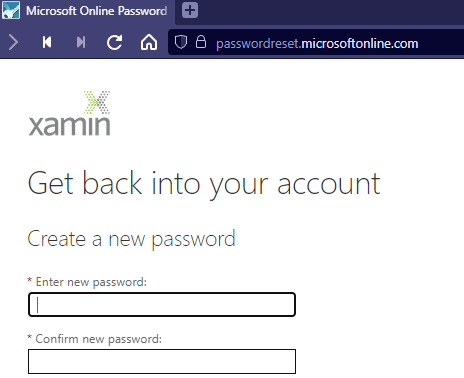Click into the Enter new password field
Viewport: 464px width, 378px height.
click(x=162, y=304)
